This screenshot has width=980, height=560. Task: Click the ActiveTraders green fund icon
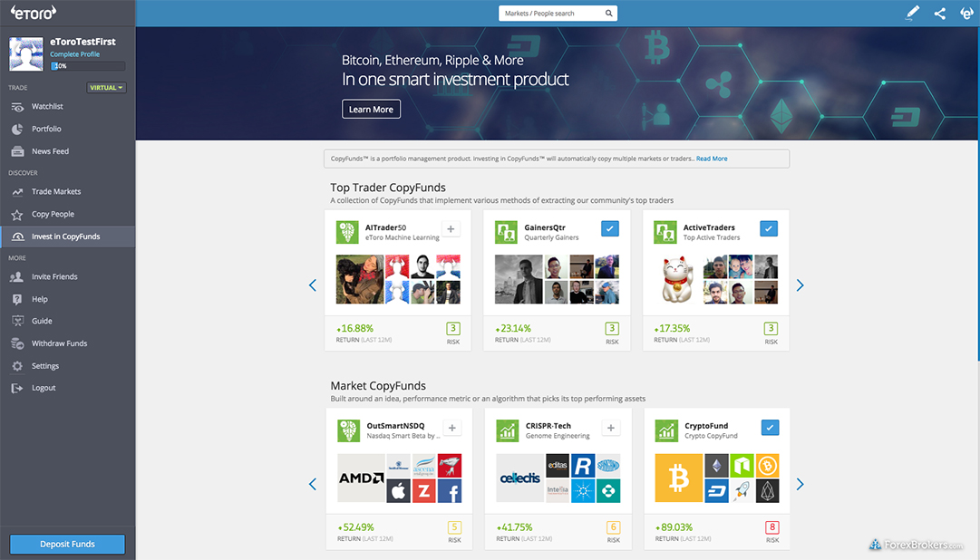pyautogui.click(x=665, y=233)
